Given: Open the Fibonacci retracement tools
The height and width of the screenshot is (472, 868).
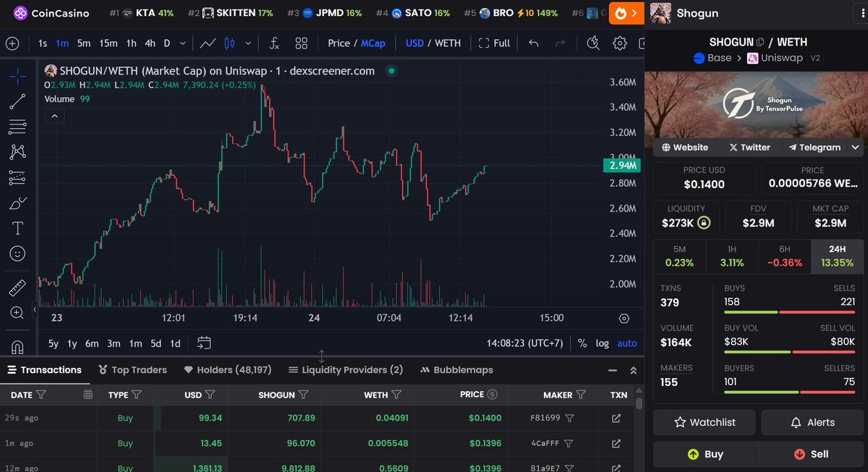Looking at the screenshot, I should point(17,127).
